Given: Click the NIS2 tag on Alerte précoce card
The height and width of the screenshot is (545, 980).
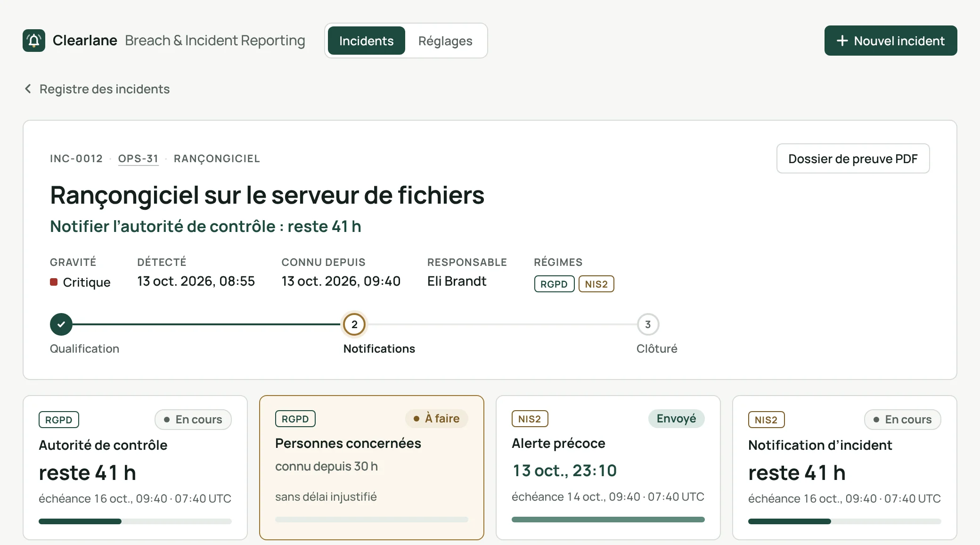Looking at the screenshot, I should tap(530, 419).
